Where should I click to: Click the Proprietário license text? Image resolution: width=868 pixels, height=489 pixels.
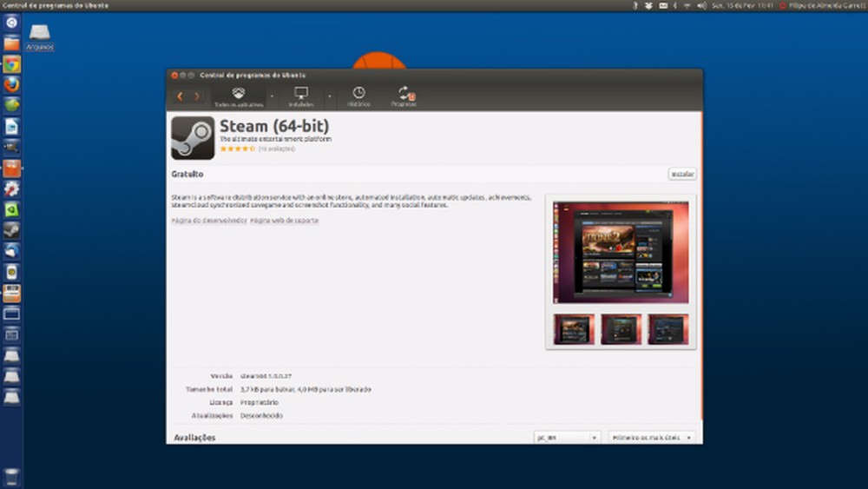click(259, 403)
